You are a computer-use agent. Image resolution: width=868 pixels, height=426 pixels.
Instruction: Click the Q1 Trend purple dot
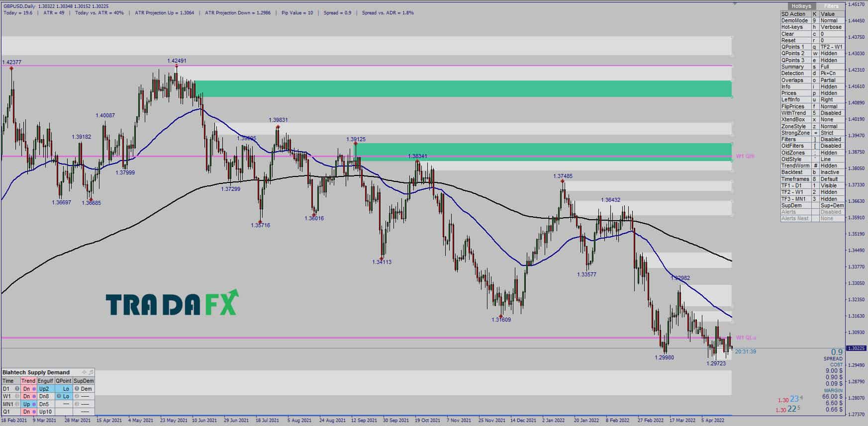34,412
